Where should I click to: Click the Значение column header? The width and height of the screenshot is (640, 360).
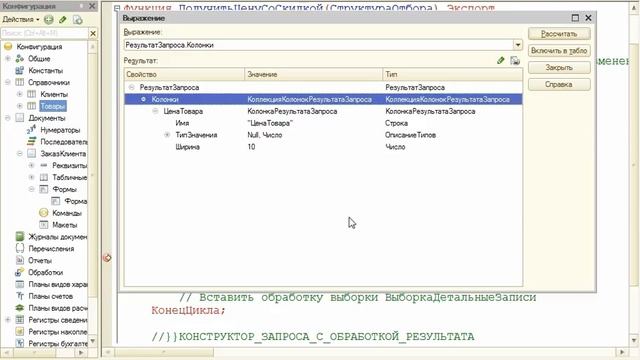(x=313, y=74)
